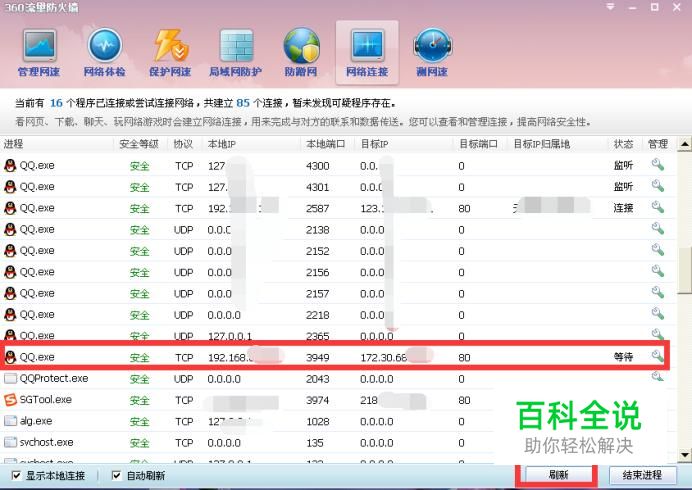Select SGTool.exe process name
Screen dimensions: 692x490
click(45, 400)
